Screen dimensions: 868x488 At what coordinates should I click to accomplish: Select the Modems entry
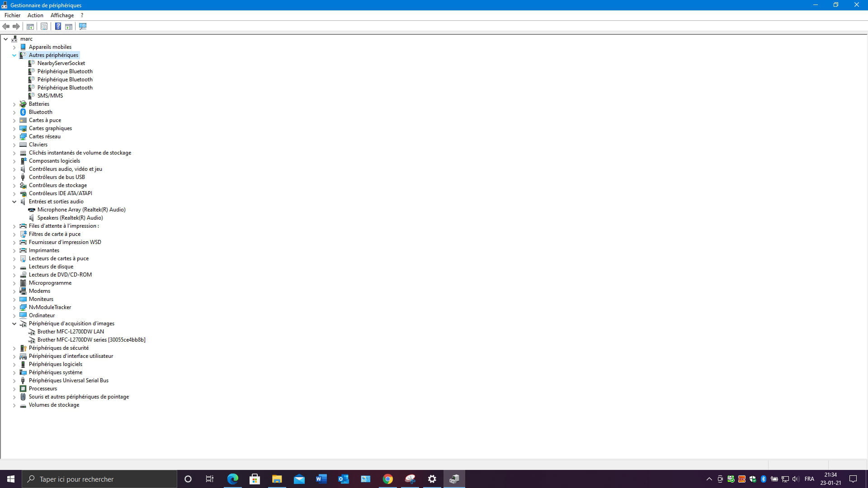pos(39,291)
